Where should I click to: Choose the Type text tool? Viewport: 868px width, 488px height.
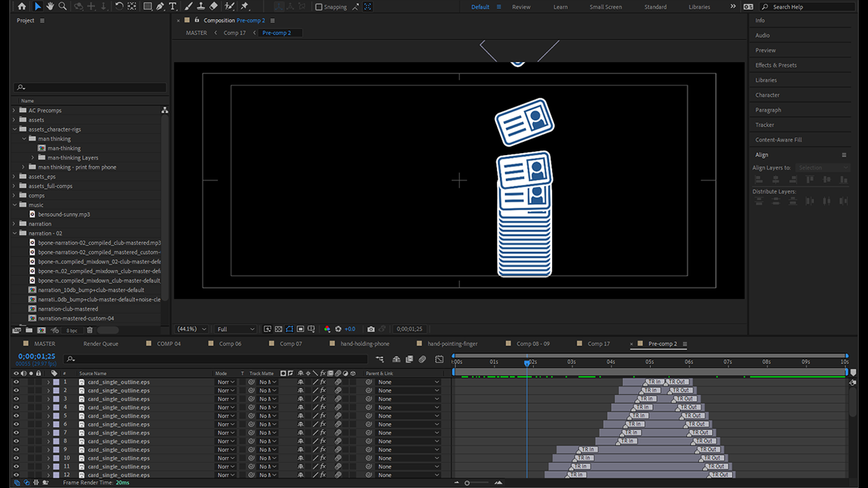pos(173,7)
